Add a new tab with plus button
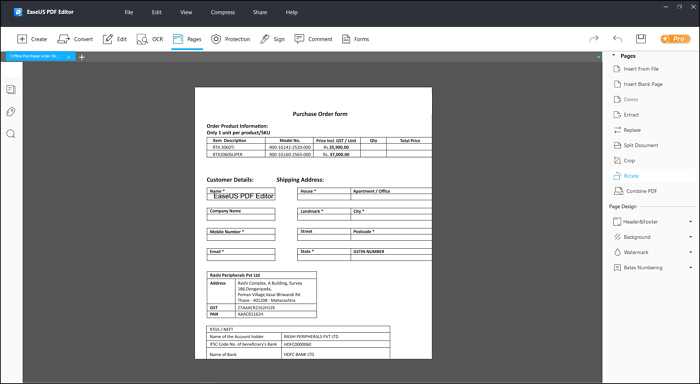 (x=82, y=57)
